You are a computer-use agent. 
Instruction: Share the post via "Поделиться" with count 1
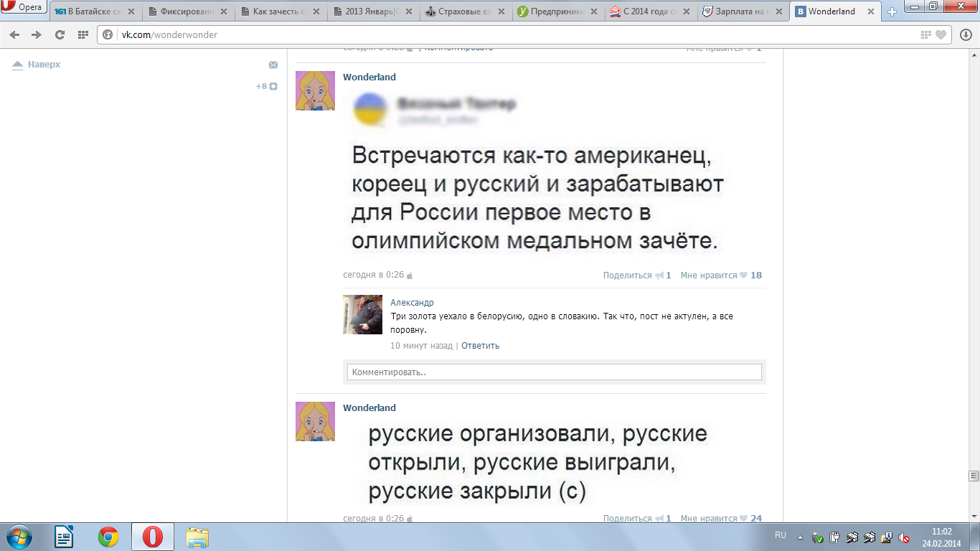[x=637, y=275]
